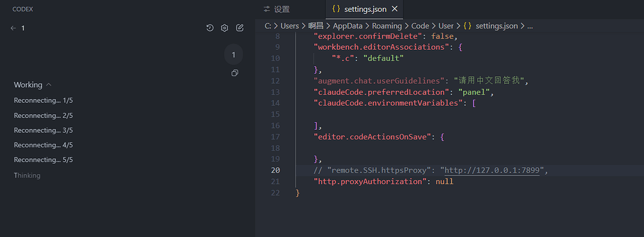Select the settings.json editor tab

click(365, 9)
